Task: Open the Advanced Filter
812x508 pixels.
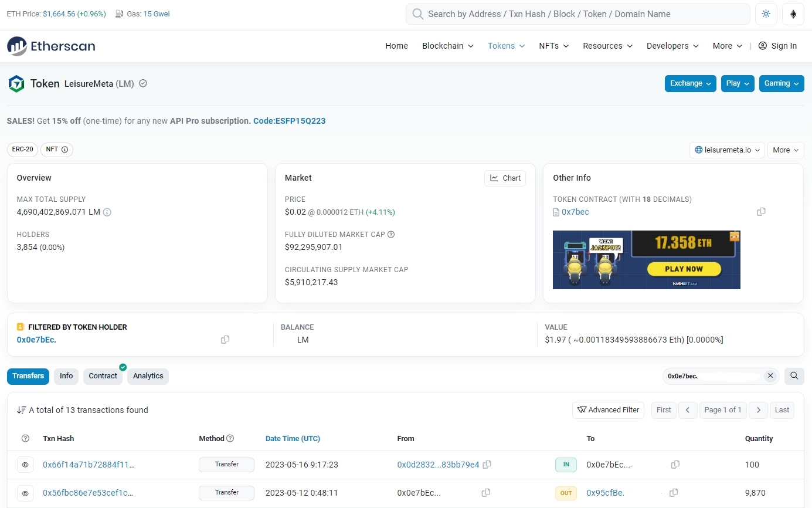Action: tap(608, 410)
